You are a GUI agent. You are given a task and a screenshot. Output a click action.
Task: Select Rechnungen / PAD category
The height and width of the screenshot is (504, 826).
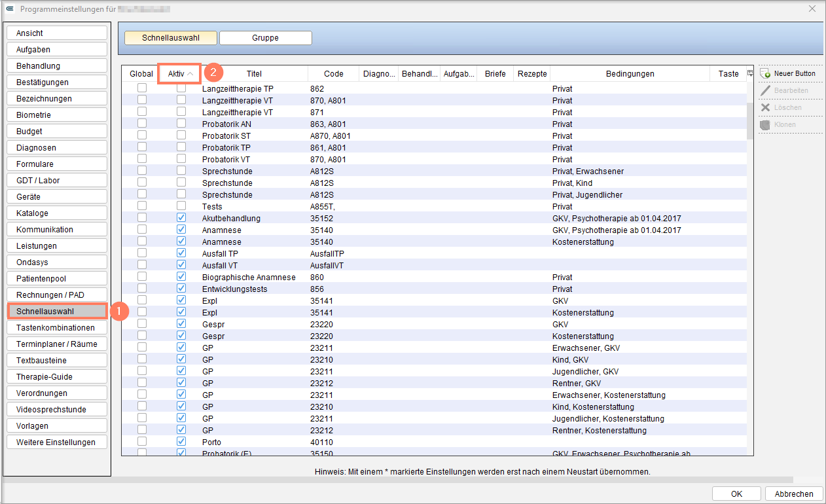57,295
